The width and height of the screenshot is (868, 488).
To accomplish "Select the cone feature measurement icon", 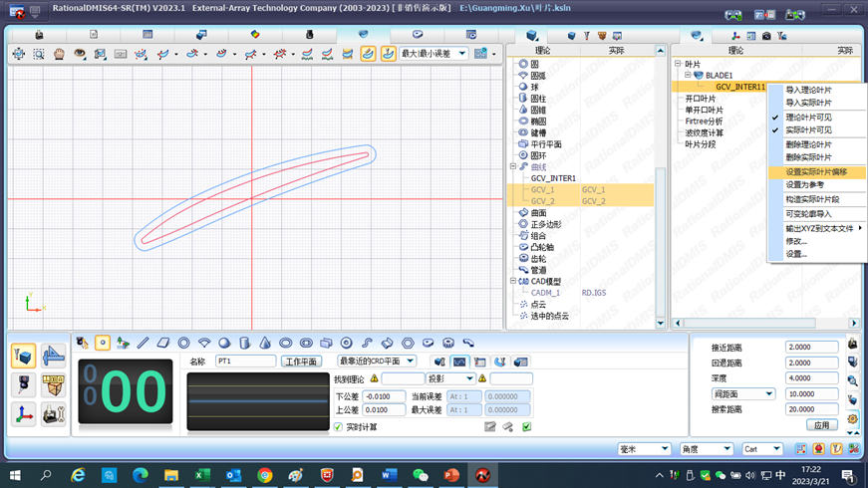I will 265,343.
